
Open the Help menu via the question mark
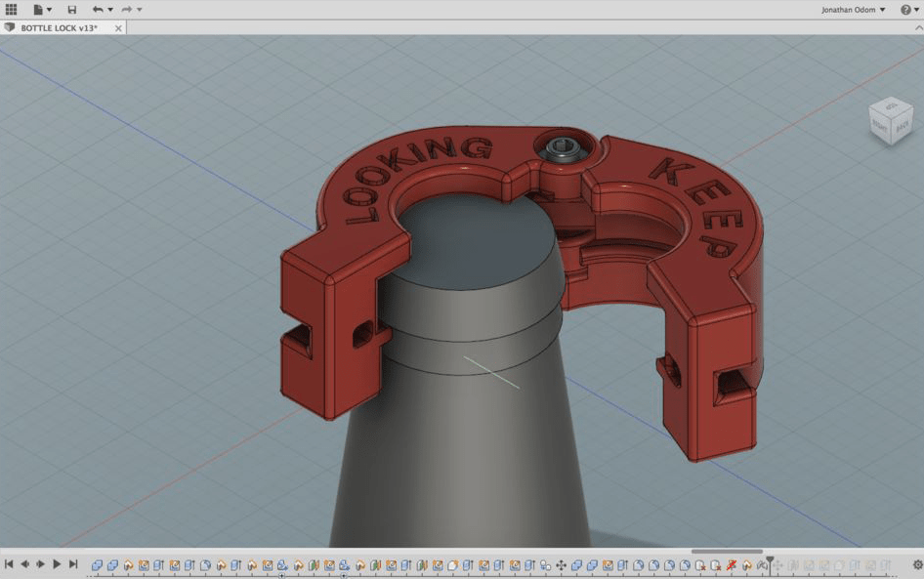pyautogui.click(x=907, y=8)
